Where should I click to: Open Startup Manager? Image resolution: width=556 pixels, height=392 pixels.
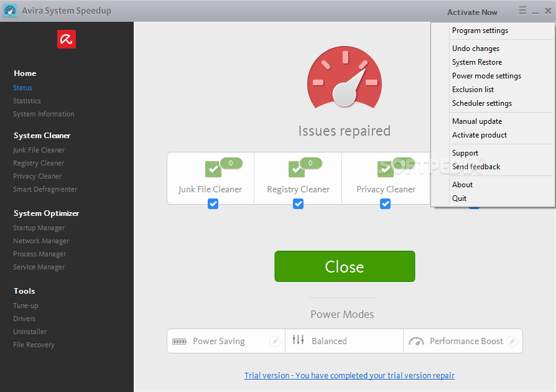39,228
